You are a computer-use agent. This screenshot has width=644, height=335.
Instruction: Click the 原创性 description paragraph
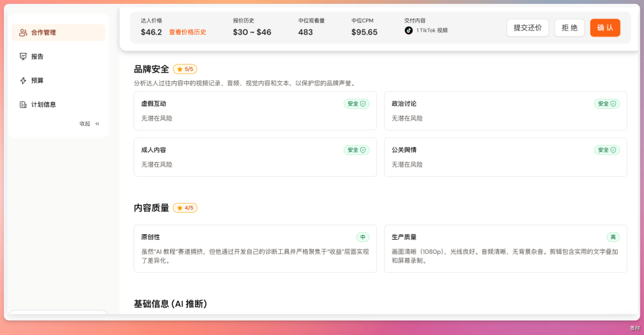(255, 256)
